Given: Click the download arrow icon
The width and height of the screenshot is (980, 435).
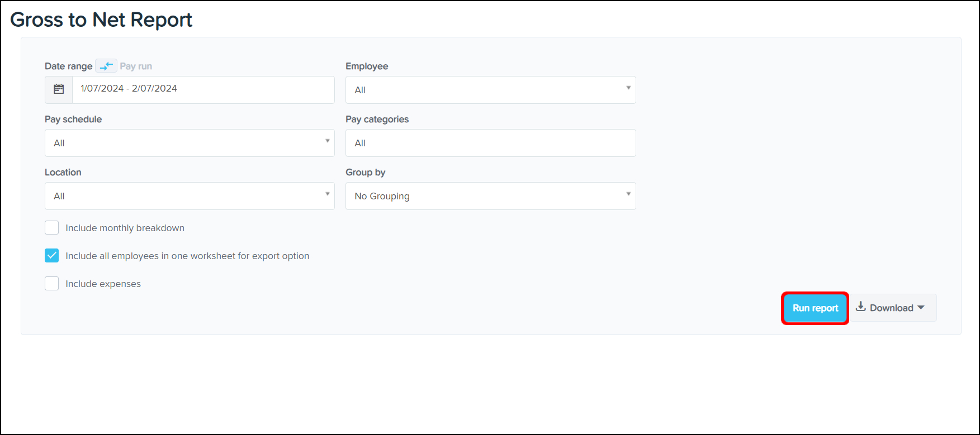Looking at the screenshot, I should [x=861, y=307].
